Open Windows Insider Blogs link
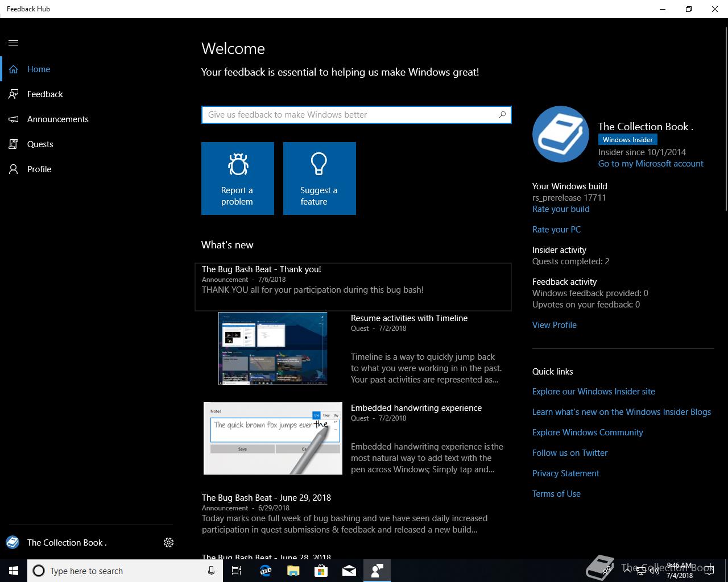 tap(622, 412)
